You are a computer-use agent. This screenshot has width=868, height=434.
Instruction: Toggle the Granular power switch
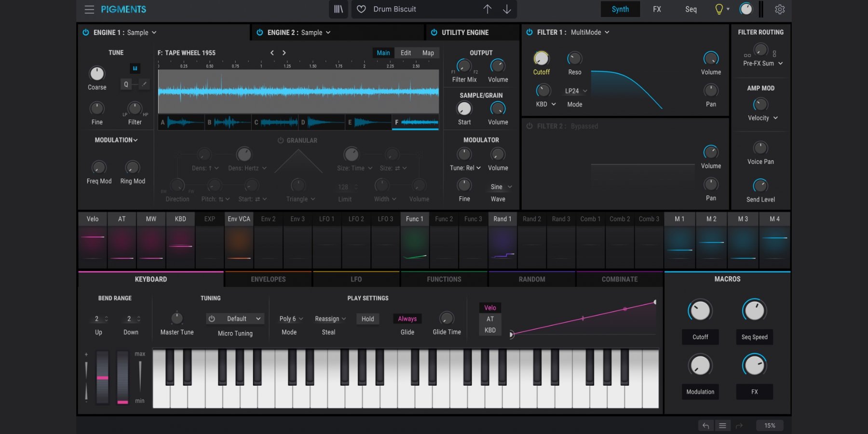pos(280,140)
